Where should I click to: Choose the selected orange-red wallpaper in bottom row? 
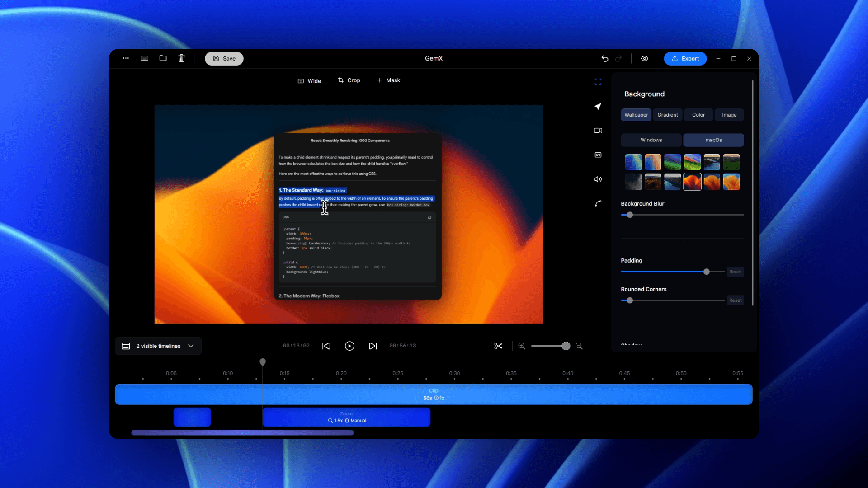click(692, 182)
